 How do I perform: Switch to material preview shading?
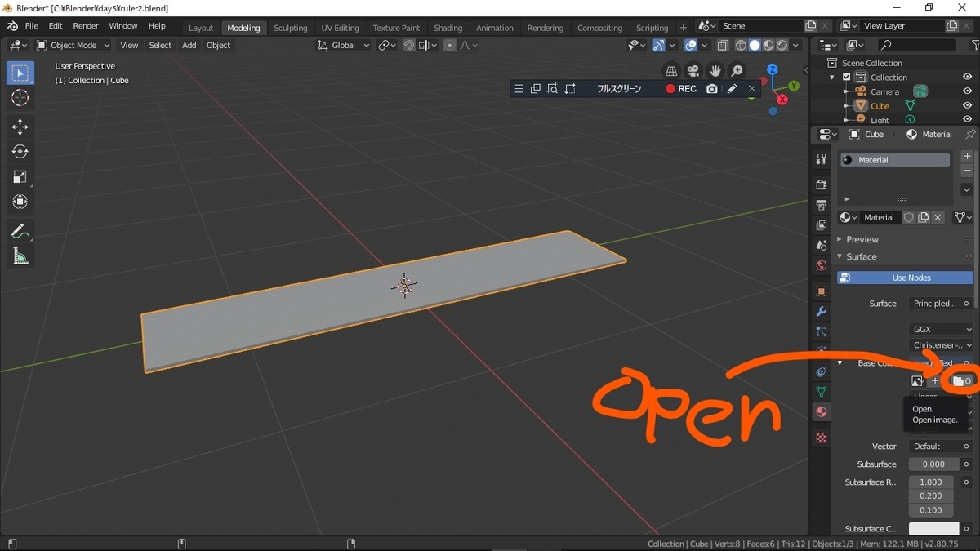[768, 46]
